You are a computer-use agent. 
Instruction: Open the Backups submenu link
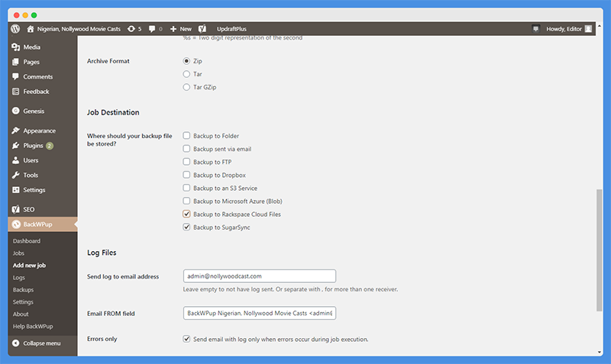coord(23,290)
